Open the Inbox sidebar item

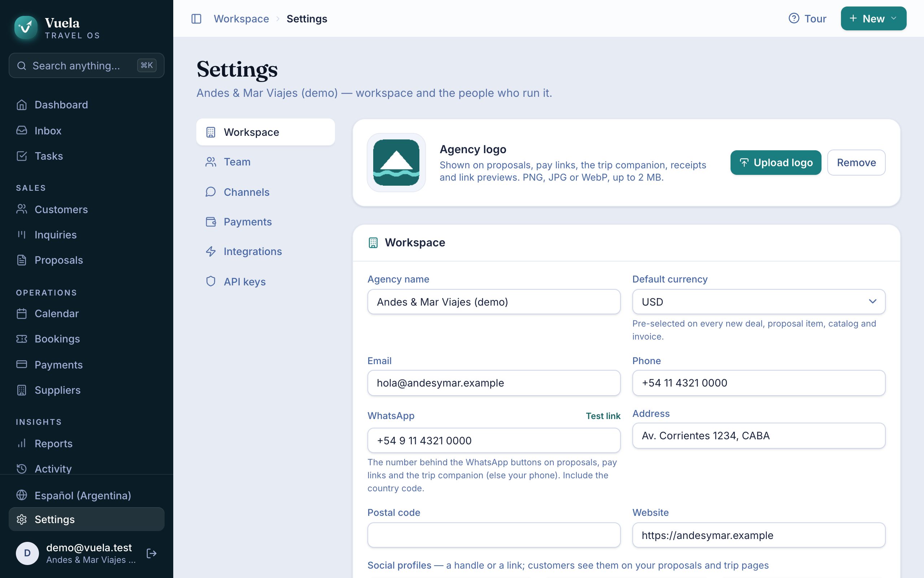87,130
